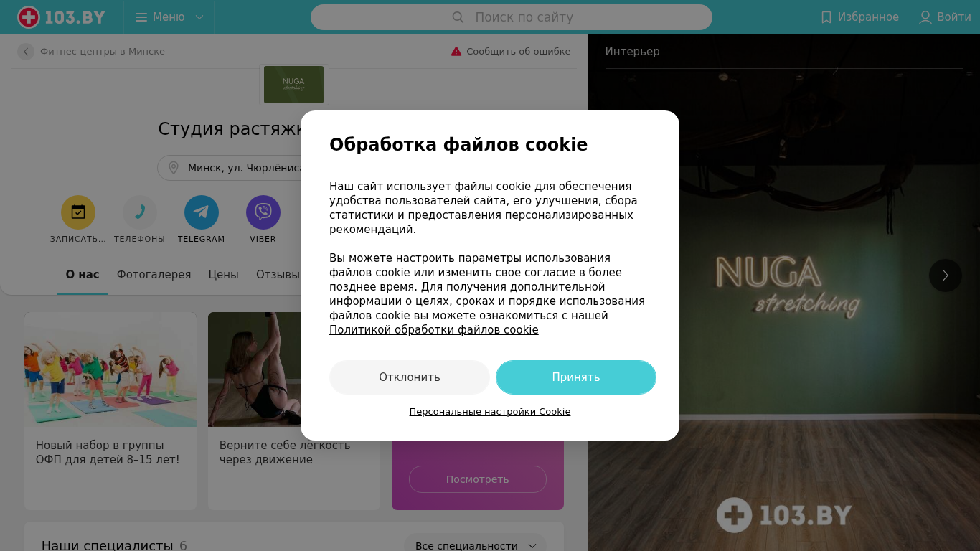Click the Избранное bookmark icon
This screenshot has height=551, width=980.
[826, 17]
